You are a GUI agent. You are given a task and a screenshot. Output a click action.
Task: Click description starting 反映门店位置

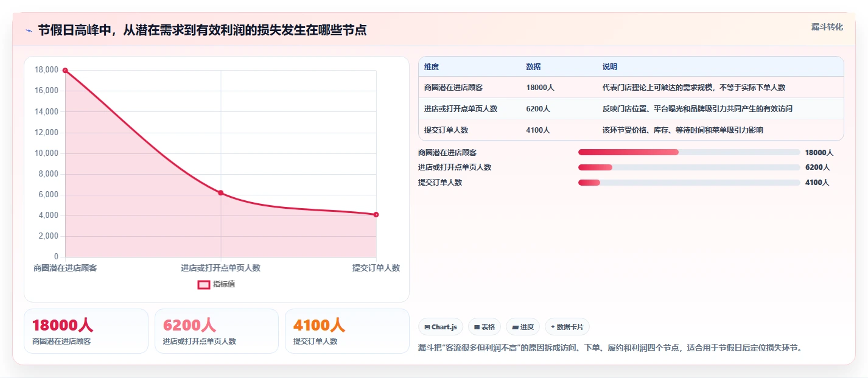click(x=698, y=109)
